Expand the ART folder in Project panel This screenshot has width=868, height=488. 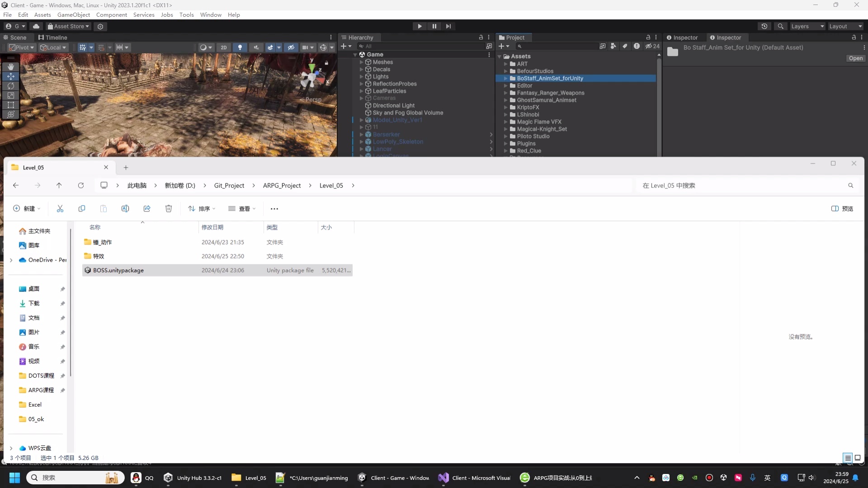tap(505, 64)
